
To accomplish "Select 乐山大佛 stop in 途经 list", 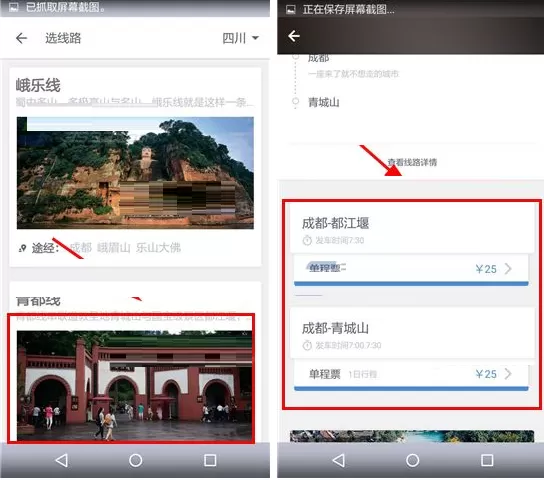I will [x=158, y=248].
